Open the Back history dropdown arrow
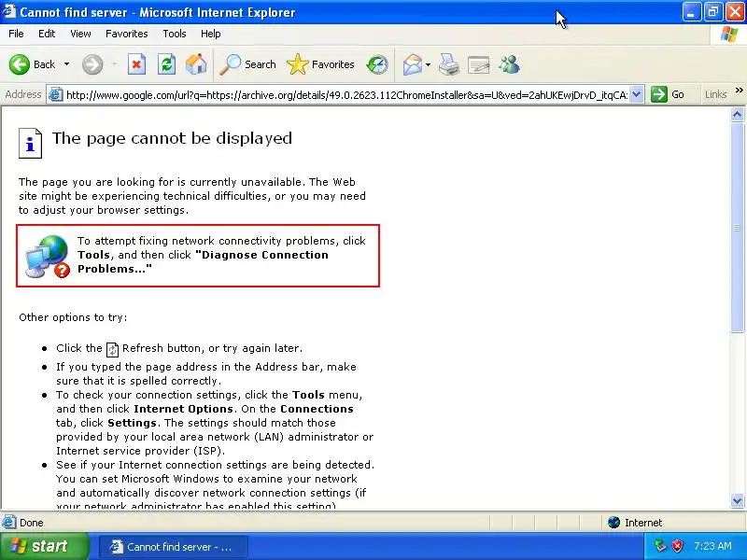Viewport: 747px width, 560px height. coord(66,64)
